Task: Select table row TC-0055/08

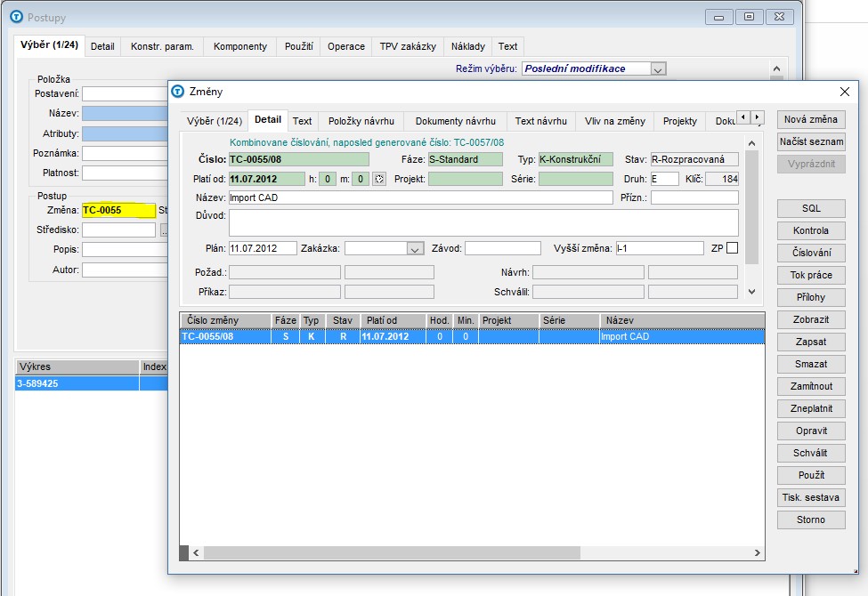Action: pyautogui.click(x=472, y=336)
